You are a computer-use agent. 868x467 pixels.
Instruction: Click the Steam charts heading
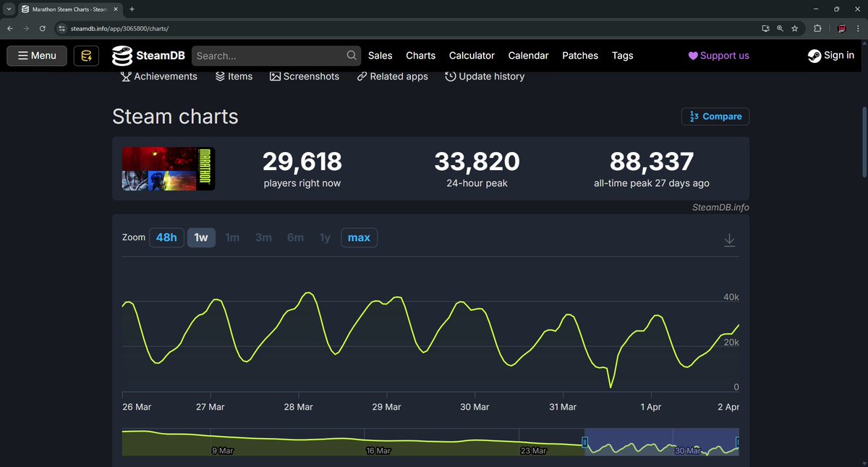175,117
